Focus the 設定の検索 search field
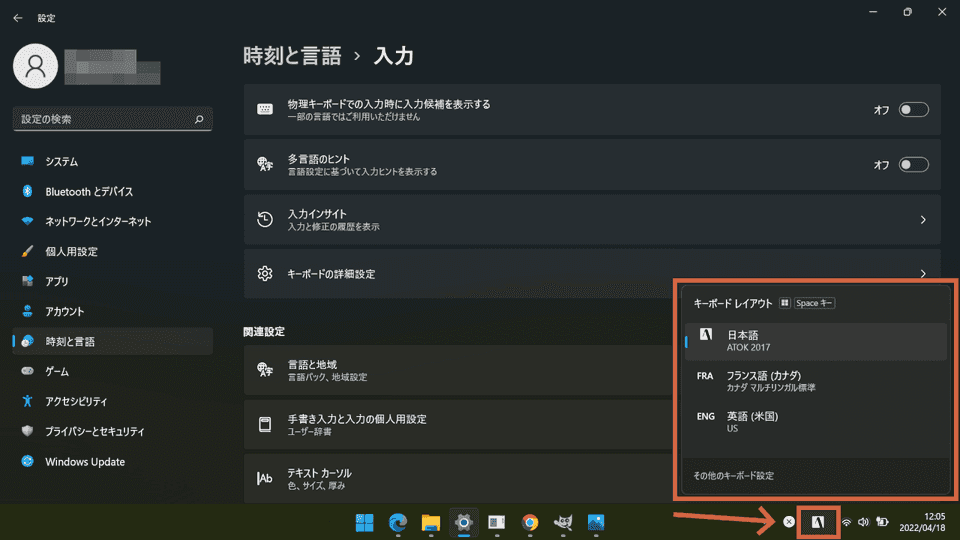The width and height of the screenshot is (960, 540). [113, 119]
